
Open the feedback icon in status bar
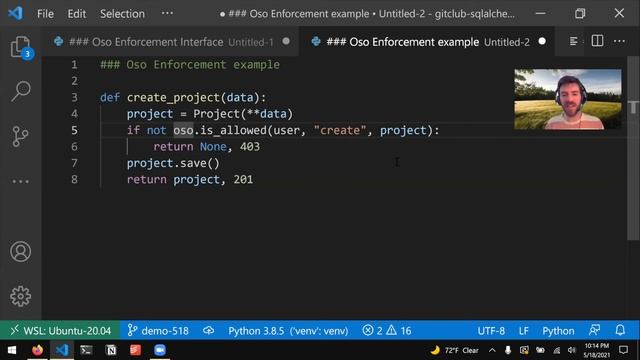pos(594,330)
